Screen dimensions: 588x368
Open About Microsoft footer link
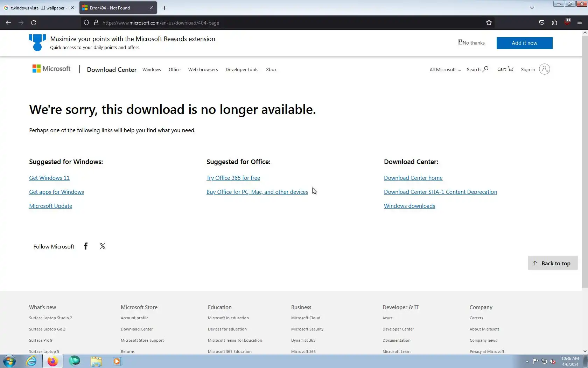tap(484, 329)
